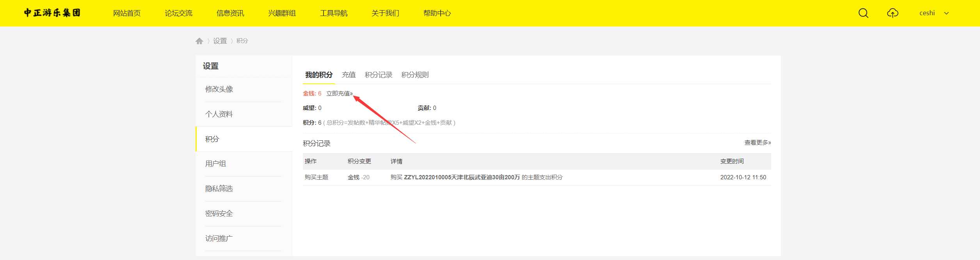Open 帮助中心 in the top nav
Screen dimensions: 980x260
pyautogui.click(x=437, y=13)
